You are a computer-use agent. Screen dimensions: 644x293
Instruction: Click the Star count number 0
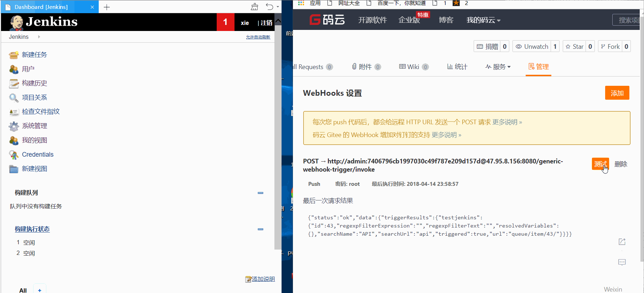pos(590,46)
